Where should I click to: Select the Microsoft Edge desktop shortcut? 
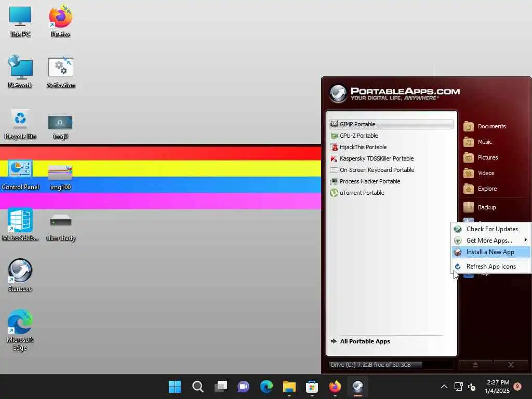(x=20, y=330)
